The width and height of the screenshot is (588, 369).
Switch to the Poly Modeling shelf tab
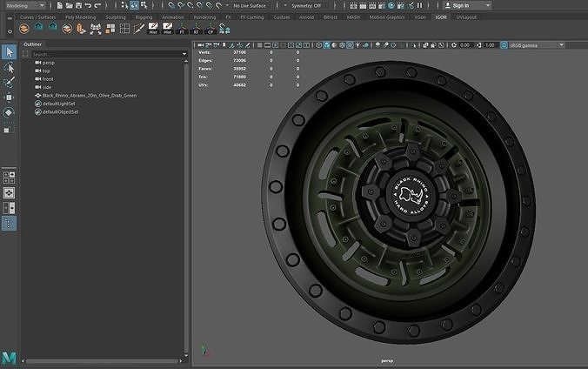80,17
